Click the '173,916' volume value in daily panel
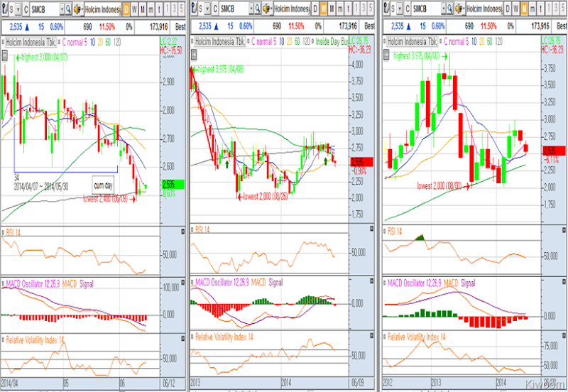 pos(158,27)
